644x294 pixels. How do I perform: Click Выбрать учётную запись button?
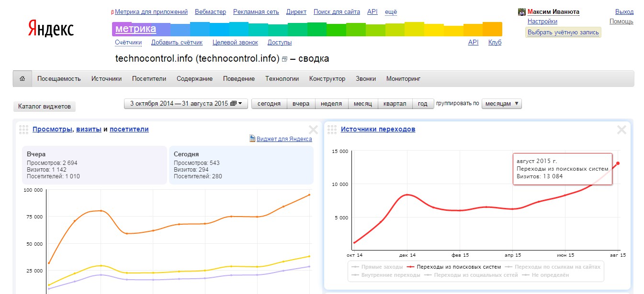pyautogui.click(x=563, y=33)
